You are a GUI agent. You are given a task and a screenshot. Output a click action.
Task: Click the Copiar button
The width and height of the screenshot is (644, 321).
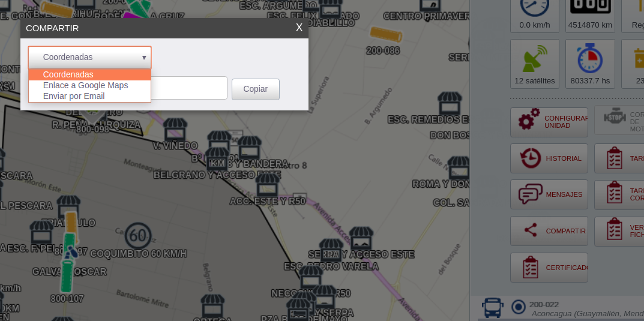click(x=256, y=89)
